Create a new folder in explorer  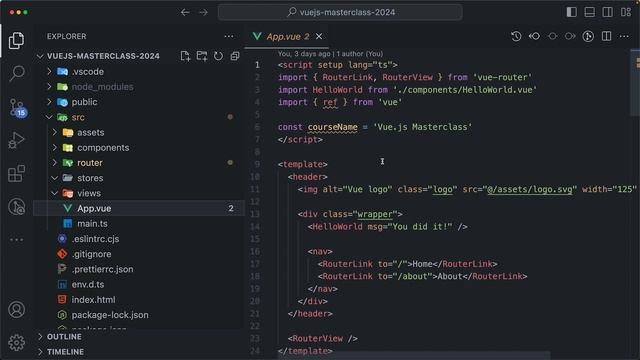pos(202,56)
